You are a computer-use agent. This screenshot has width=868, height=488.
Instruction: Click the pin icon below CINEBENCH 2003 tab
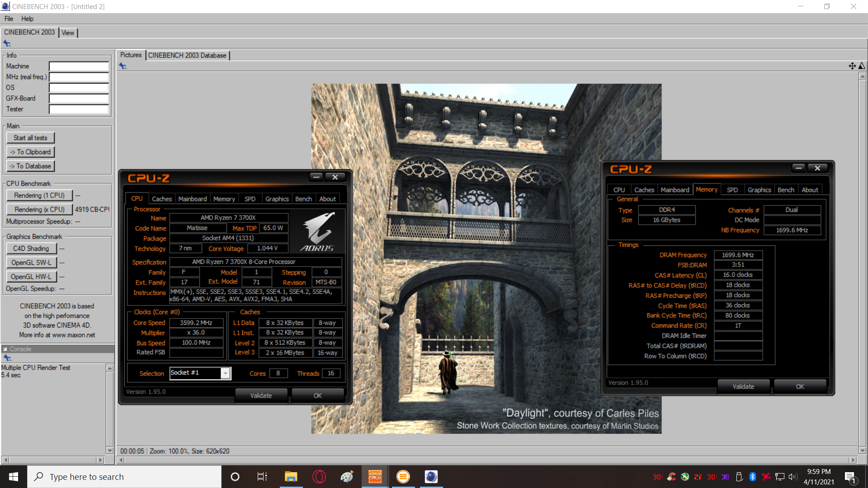pos(7,43)
